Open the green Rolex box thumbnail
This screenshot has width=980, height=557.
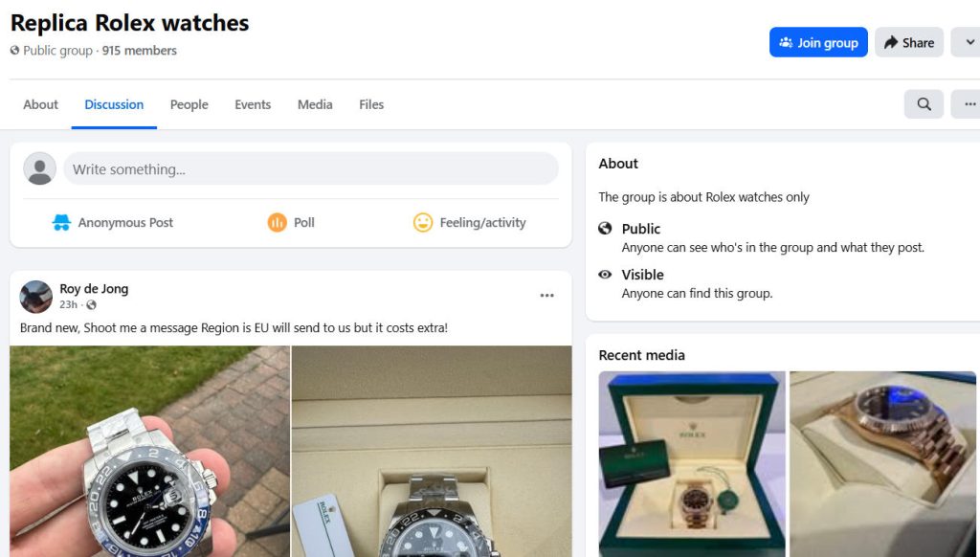pyautogui.click(x=691, y=463)
